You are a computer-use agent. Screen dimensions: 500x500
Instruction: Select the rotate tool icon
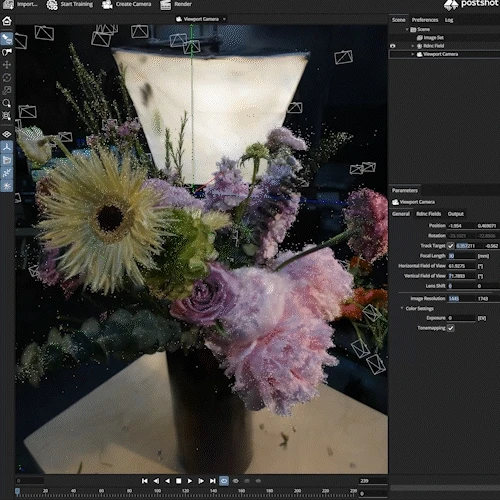coord(7,78)
